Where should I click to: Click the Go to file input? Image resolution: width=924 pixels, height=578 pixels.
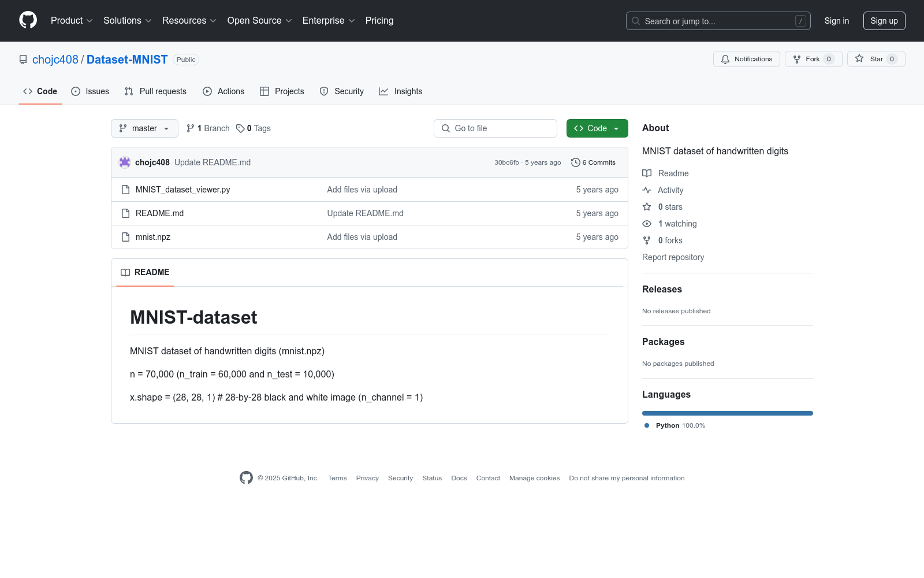(495, 128)
